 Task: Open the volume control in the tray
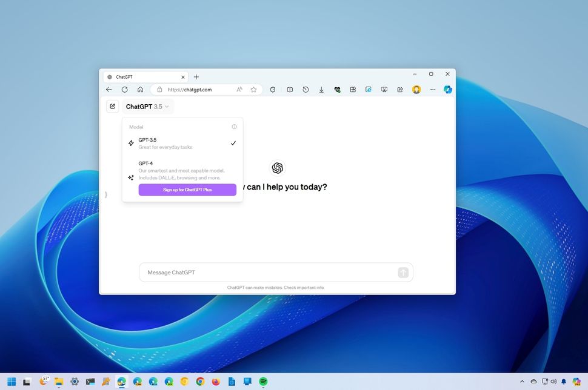[554, 382]
